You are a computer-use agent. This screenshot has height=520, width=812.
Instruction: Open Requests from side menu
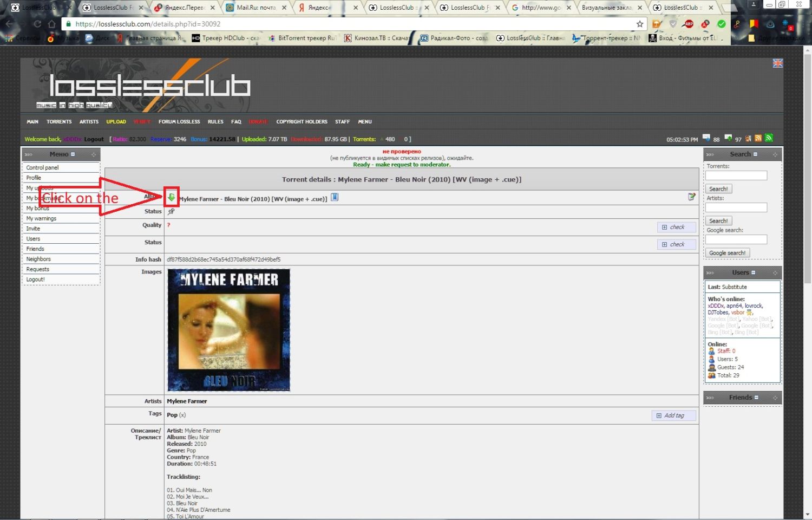37,269
